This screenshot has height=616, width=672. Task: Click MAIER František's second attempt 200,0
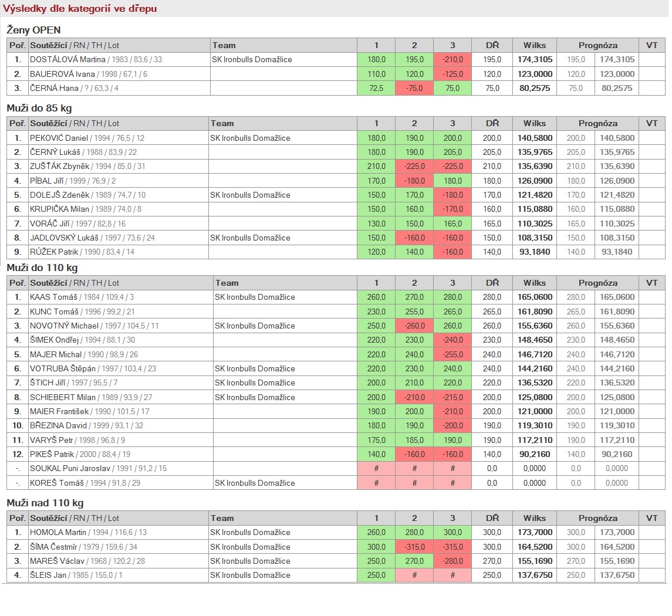(x=414, y=411)
